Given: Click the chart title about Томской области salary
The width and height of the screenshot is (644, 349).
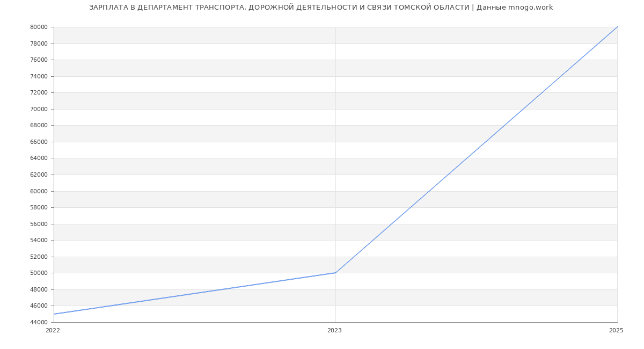Looking at the screenshot, I should pyautogui.click(x=321, y=8).
